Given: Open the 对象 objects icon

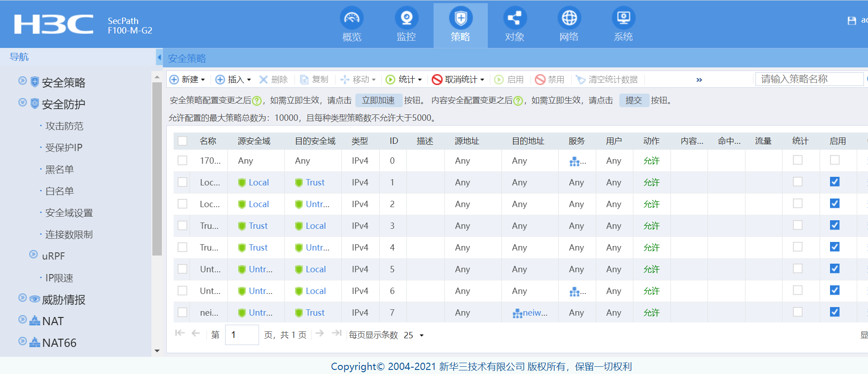Looking at the screenshot, I should point(514,19).
